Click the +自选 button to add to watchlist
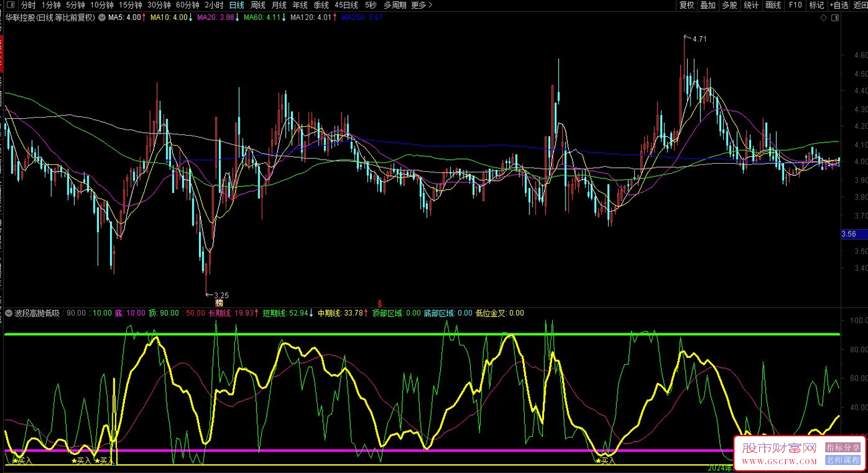The image size is (868, 473). coord(838,5)
